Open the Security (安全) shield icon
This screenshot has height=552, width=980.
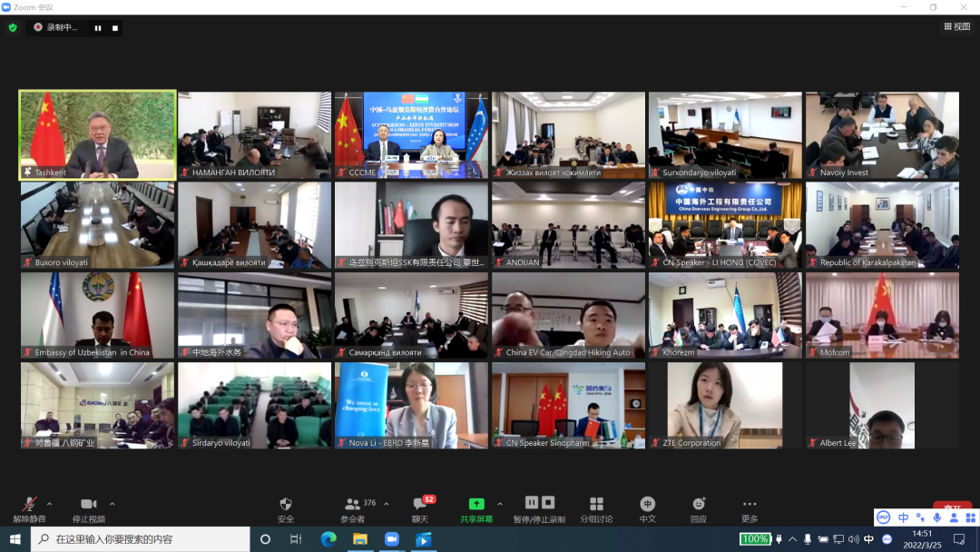pyautogui.click(x=286, y=504)
